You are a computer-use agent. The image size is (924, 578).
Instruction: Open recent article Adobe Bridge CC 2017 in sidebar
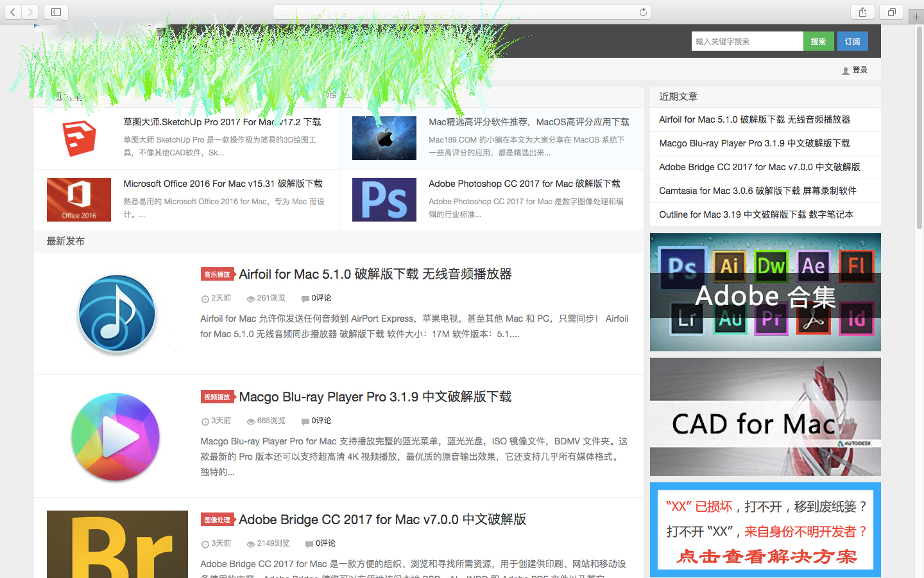click(760, 167)
